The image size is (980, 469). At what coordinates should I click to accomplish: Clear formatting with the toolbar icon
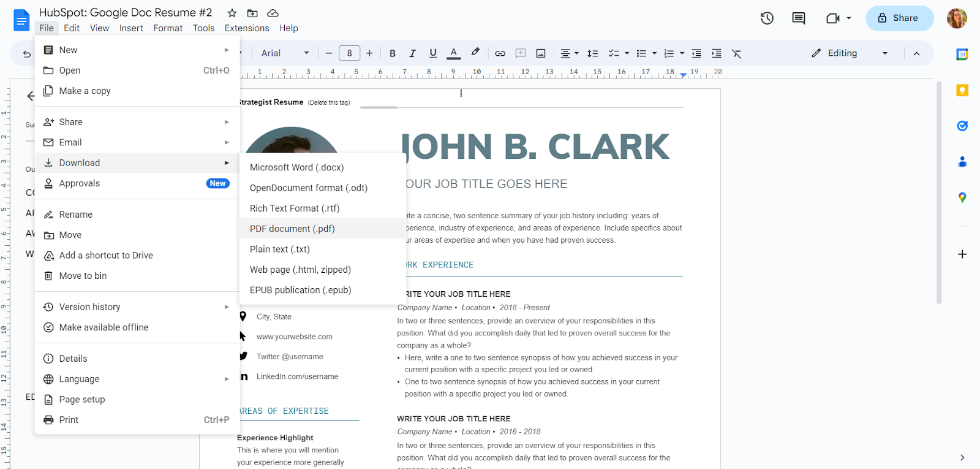pos(737,53)
